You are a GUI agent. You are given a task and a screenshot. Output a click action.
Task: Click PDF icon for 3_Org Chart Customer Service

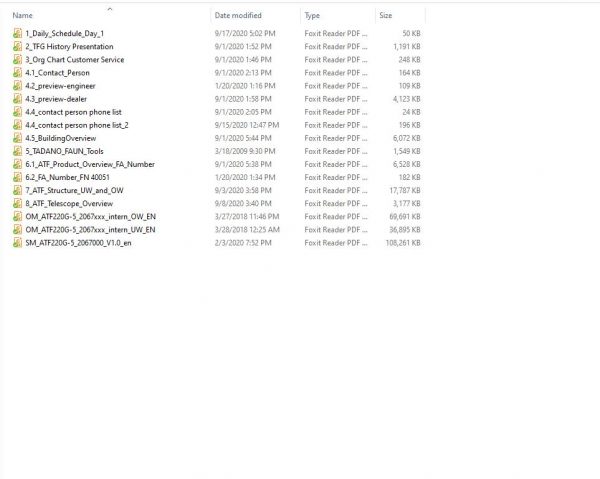[x=17, y=59]
